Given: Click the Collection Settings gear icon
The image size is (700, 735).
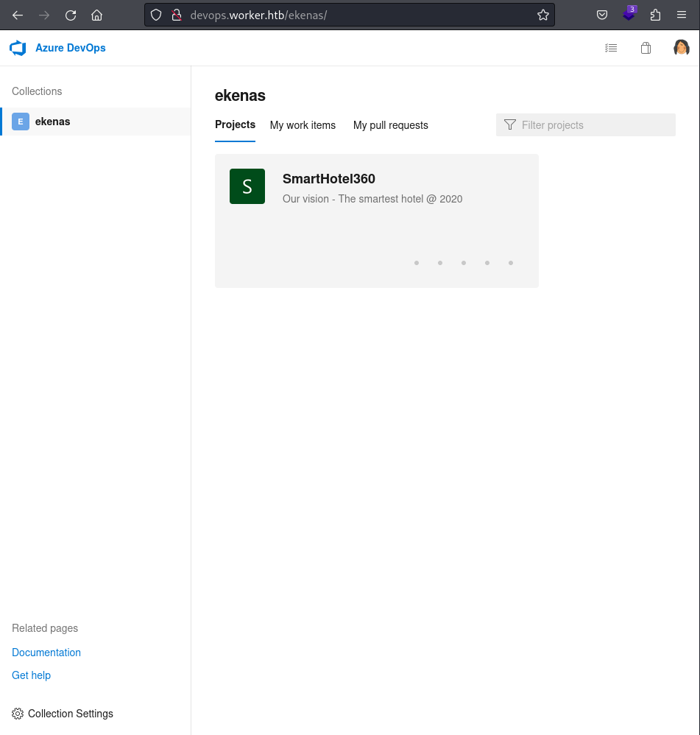Looking at the screenshot, I should pos(18,714).
